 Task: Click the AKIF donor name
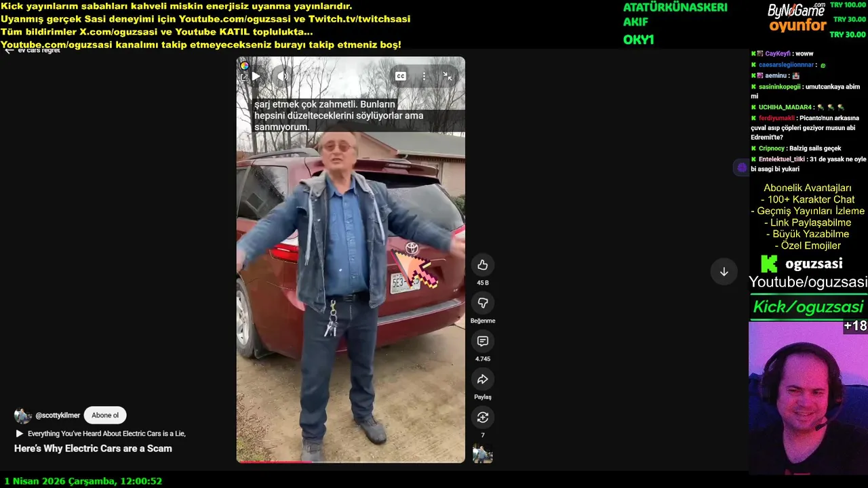click(635, 22)
